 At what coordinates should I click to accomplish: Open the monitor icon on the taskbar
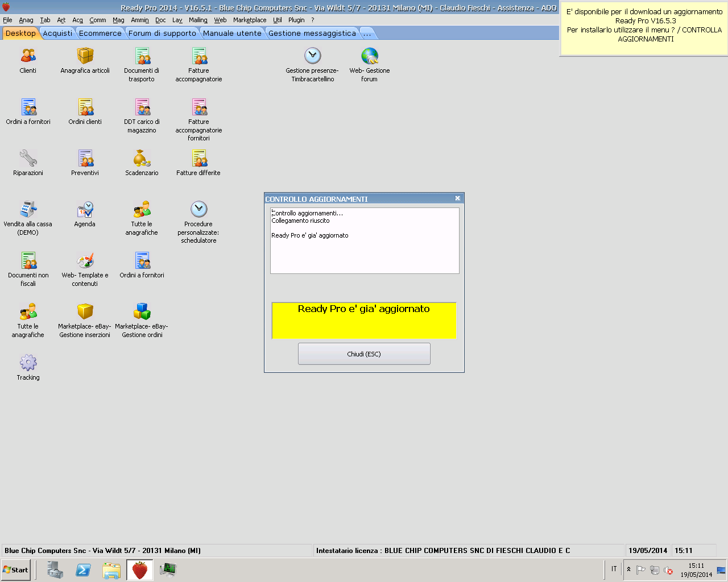168,569
